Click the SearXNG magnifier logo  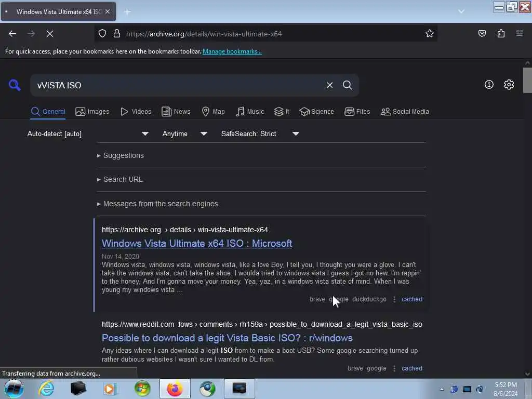coord(15,85)
